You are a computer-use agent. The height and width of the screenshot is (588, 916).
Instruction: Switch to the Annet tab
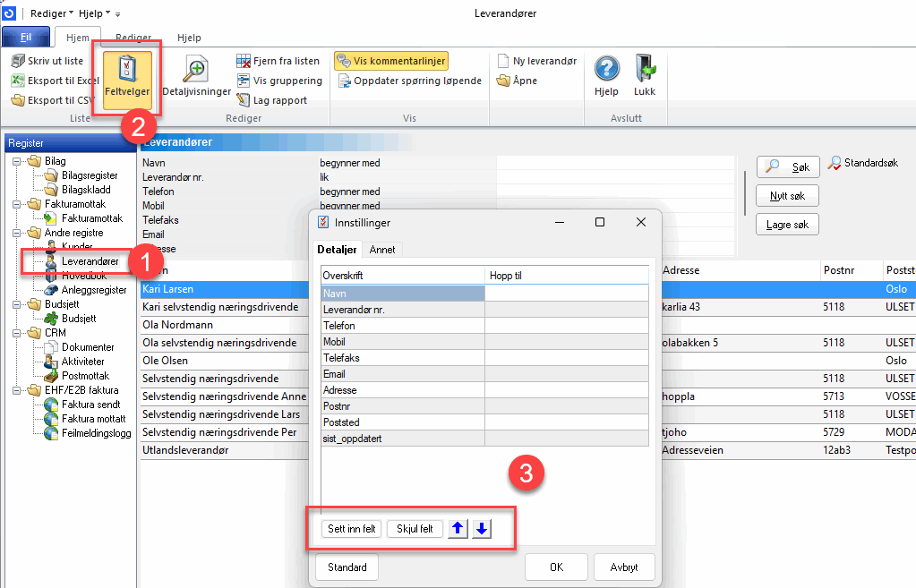pyautogui.click(x=382, y=250)
